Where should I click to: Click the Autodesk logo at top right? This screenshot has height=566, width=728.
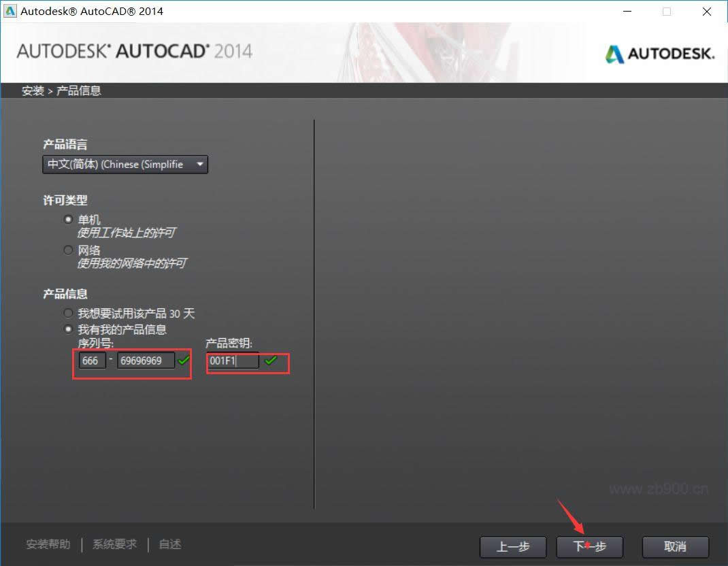[659, 52]
